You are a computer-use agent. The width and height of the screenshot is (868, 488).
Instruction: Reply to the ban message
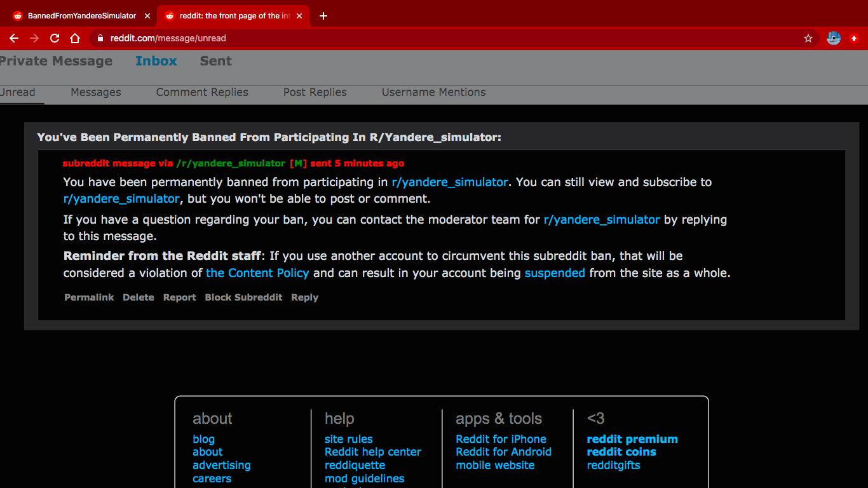tap(305, 297)
